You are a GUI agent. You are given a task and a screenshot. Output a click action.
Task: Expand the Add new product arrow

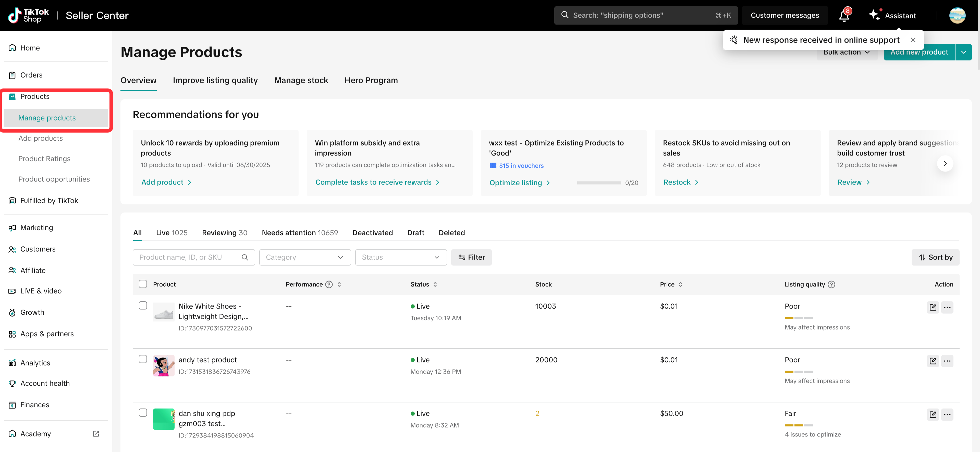pos(963,52)
